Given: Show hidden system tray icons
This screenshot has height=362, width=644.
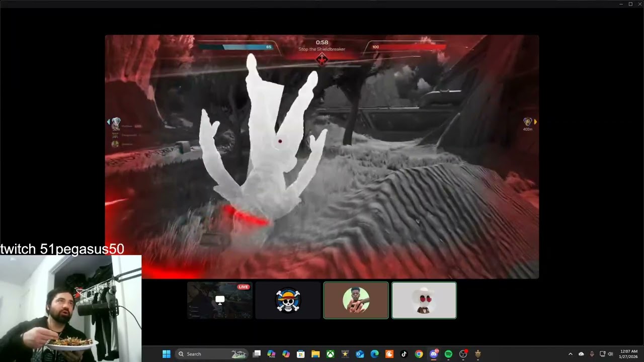Looking at the screenshot, I should point(570,354).
